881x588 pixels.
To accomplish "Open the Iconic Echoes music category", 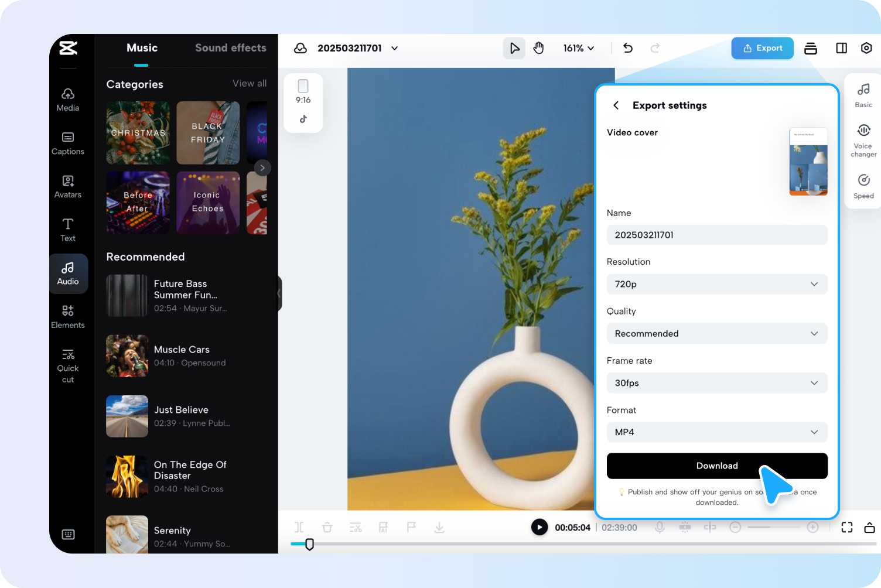I will click(208, 203).
